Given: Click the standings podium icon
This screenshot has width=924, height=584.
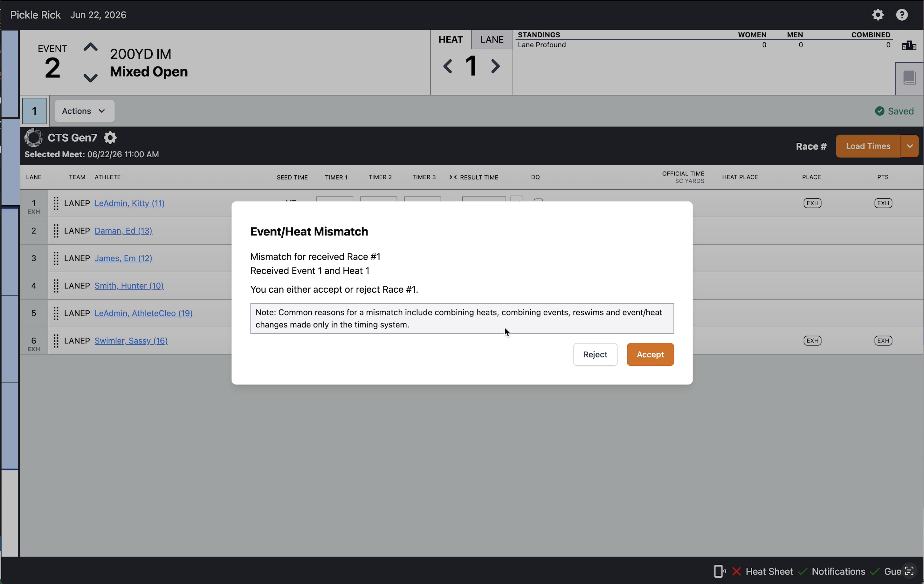Looking at the screenshot, I should (x=909, y=46).
